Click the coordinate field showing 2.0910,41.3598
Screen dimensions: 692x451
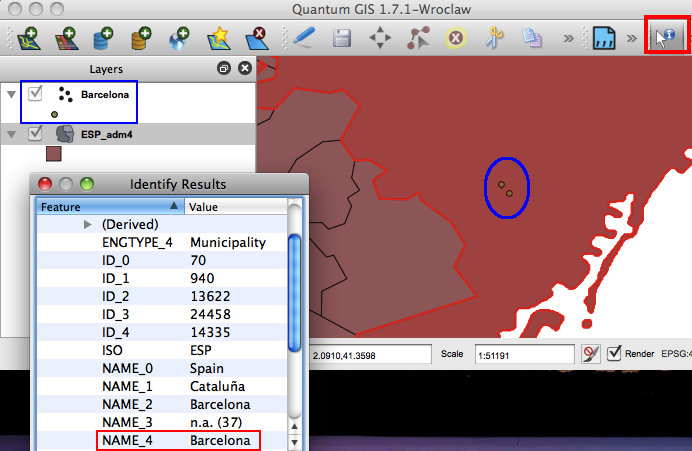coord(370,355)
